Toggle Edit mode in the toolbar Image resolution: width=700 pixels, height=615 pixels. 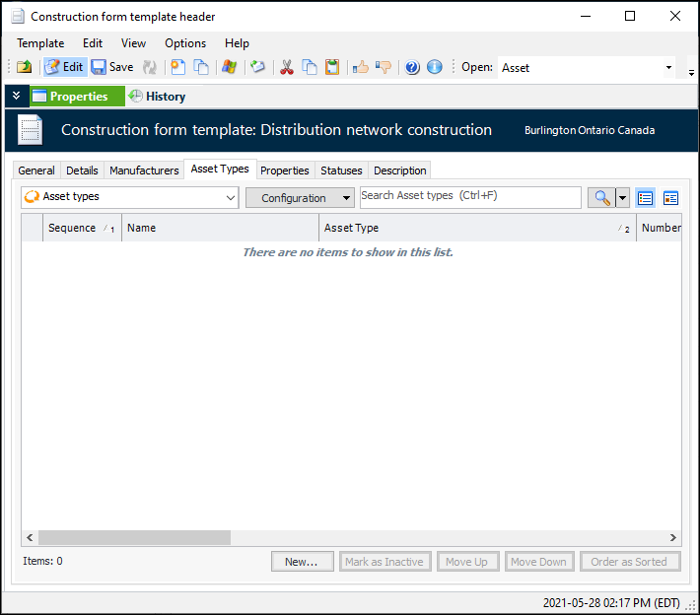tap(65, 67)
